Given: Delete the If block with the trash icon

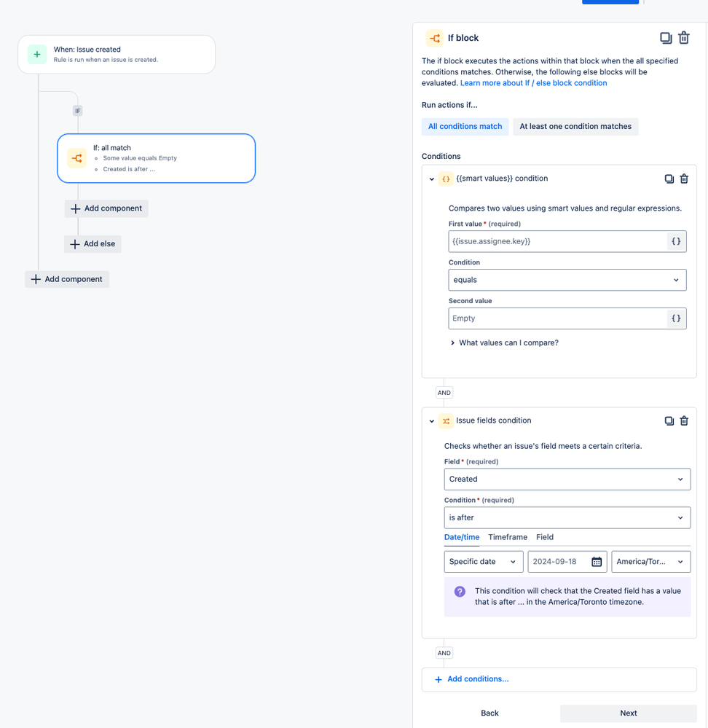Looking at the screenshot, I should coord(683,37).
